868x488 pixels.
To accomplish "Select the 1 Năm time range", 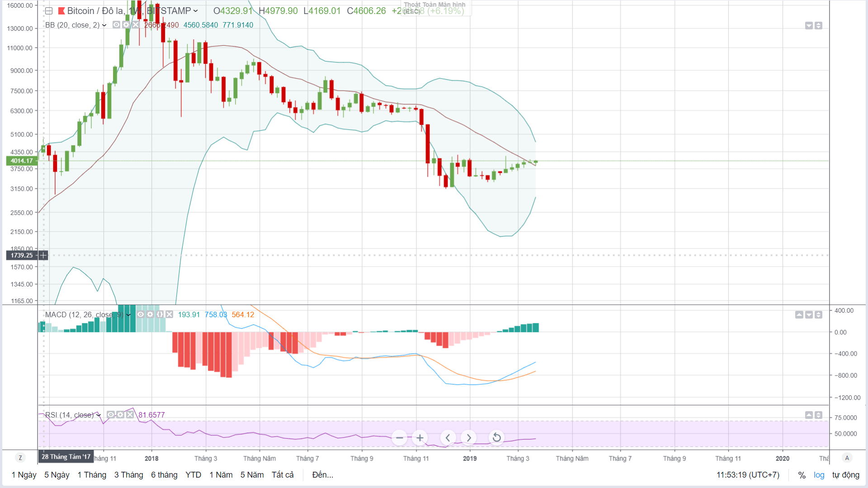I will click(221, 475).
